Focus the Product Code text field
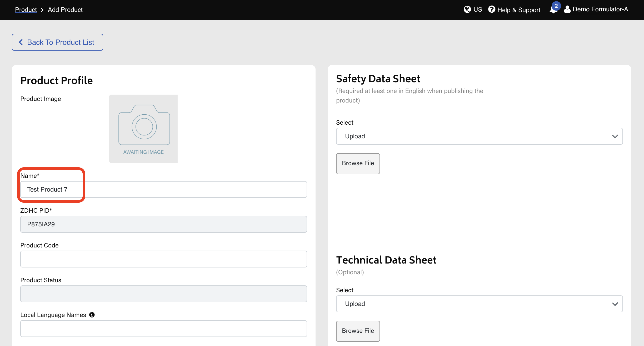 coord(163,259)
